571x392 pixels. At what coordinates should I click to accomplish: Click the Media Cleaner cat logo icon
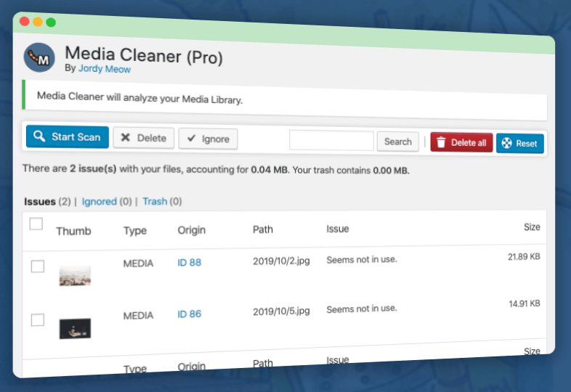(39, 57)
